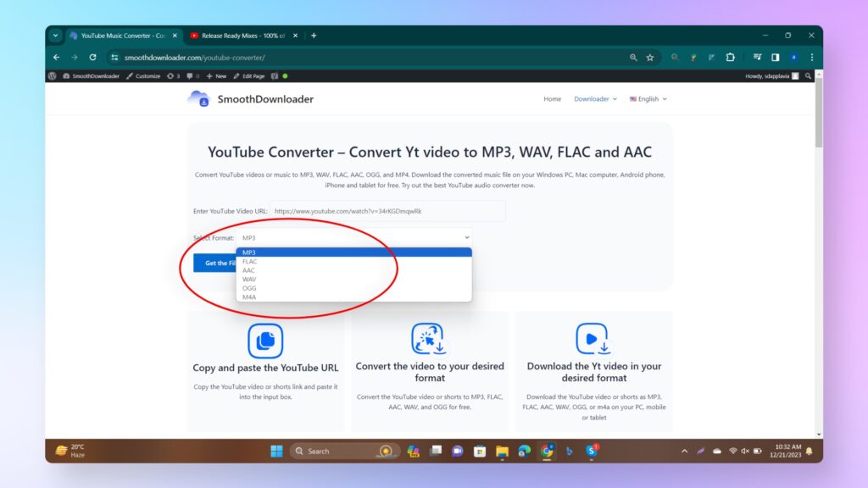Choose MP3 from the format list
The width and height of the screenshot is (868, 488).
point(354,252)
